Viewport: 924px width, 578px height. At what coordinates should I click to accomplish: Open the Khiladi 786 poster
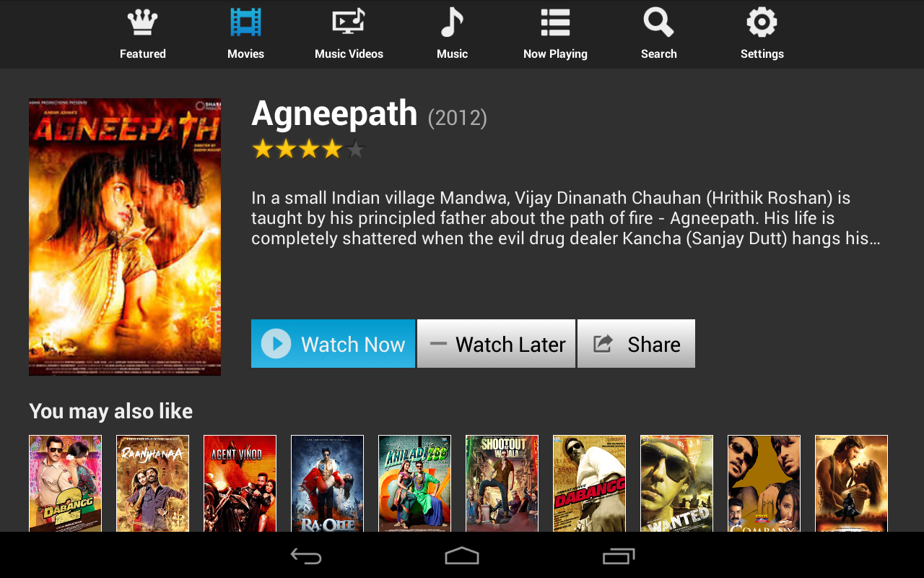pos(414,483)
